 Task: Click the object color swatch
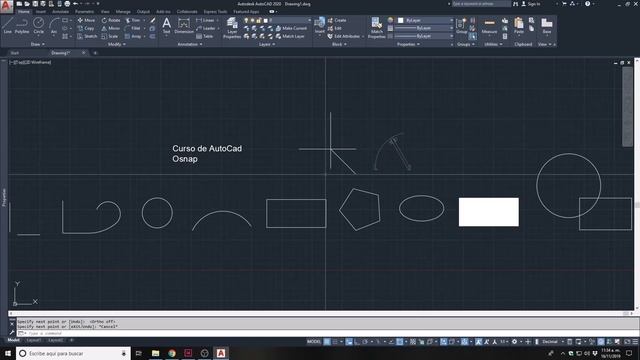point(401,20)
